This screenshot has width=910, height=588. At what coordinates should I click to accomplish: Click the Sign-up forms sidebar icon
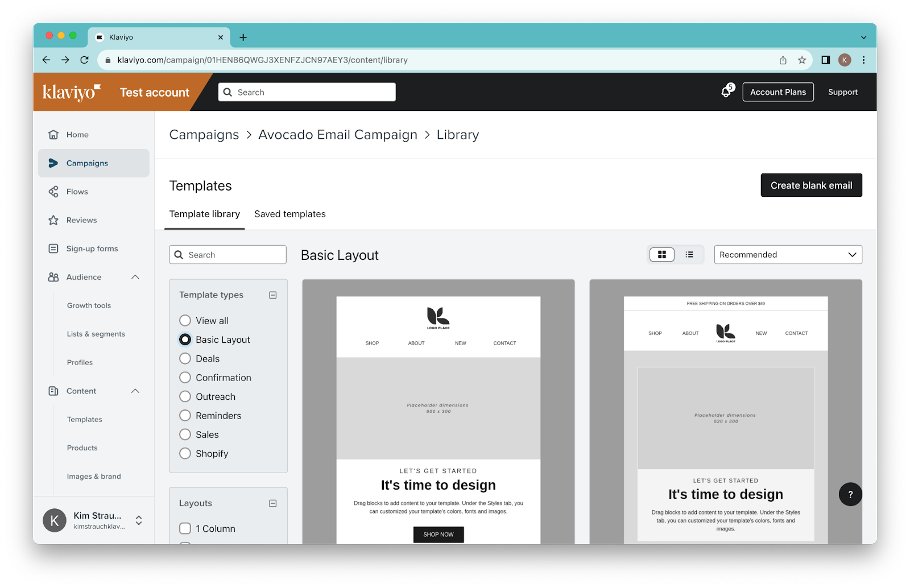tap(53, 249)
